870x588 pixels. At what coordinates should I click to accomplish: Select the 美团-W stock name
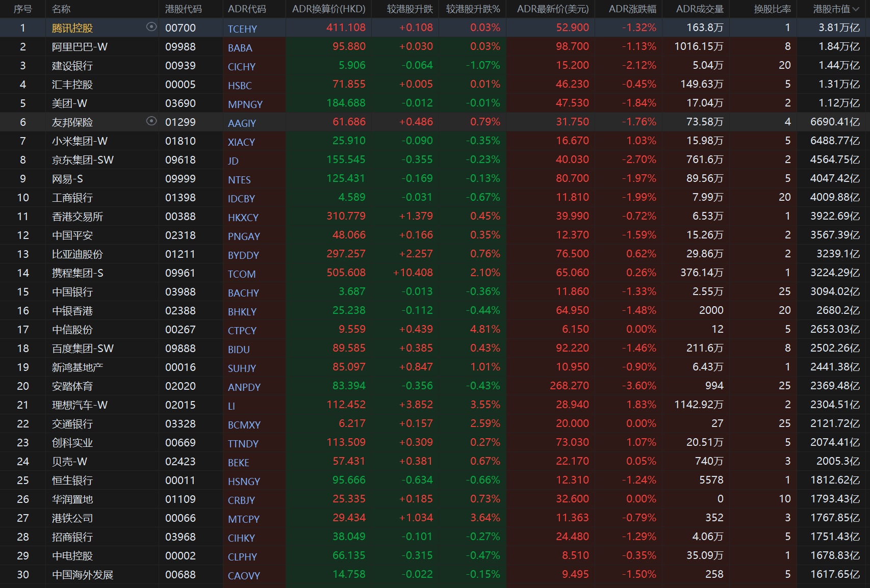(69, 103)
